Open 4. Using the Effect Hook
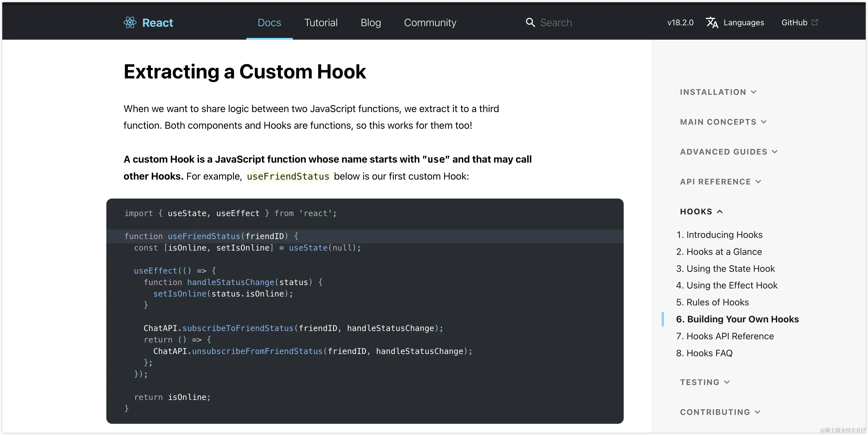 (727, 285)
